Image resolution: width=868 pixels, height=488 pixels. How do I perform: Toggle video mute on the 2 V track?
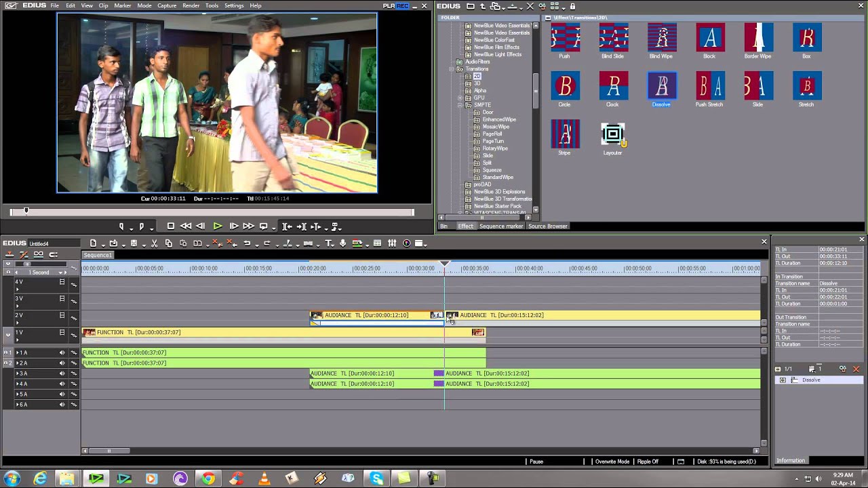coord(62,315)
